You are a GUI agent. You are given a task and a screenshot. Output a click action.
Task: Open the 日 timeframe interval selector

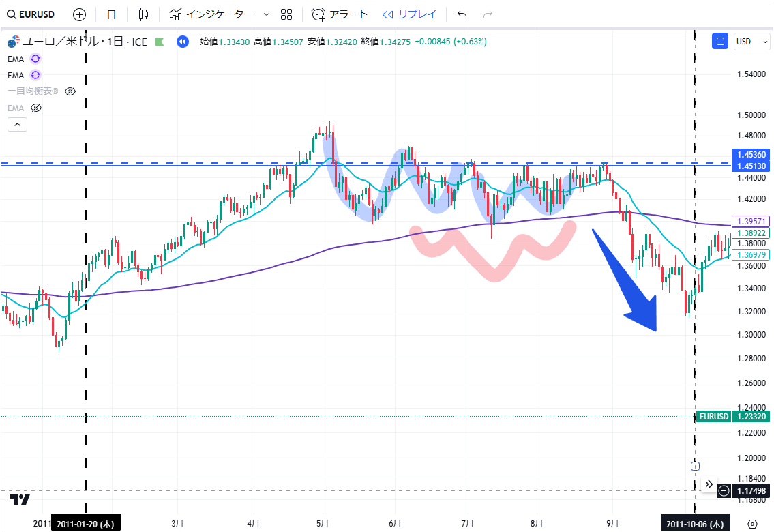pos(112,14)
